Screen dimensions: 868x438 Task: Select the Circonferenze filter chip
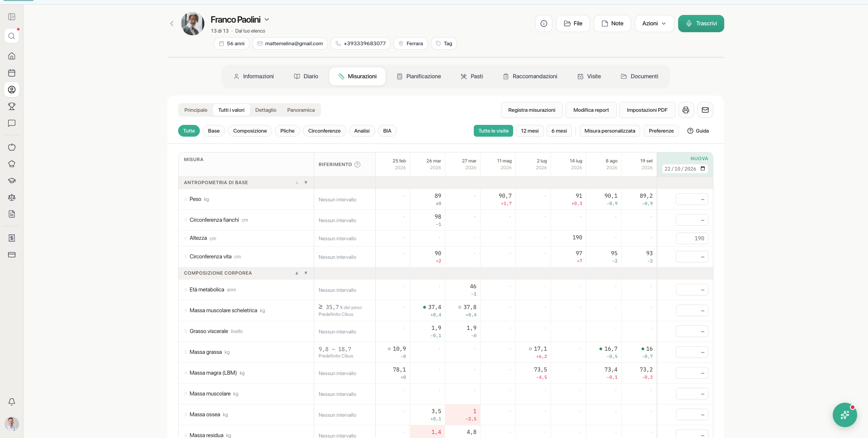[325, 131]
